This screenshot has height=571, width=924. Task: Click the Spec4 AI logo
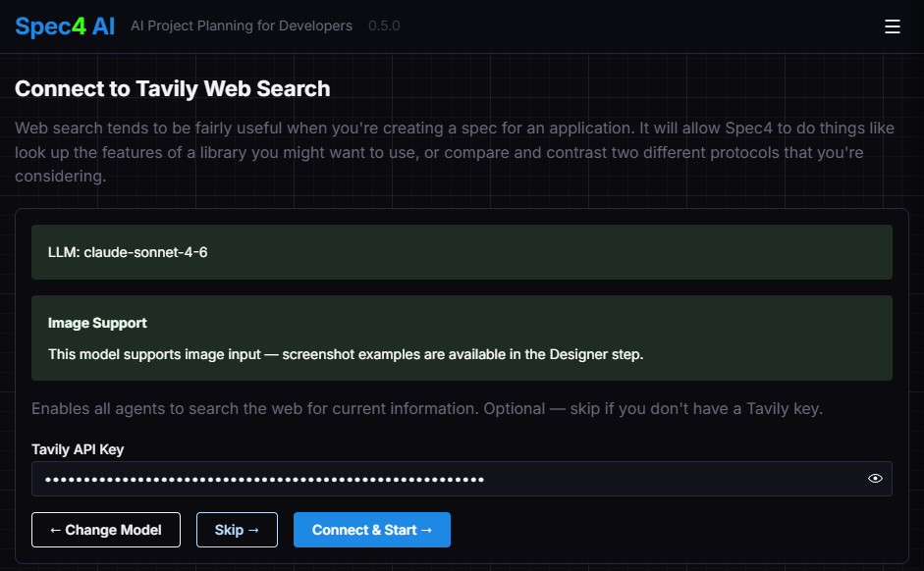65,26
